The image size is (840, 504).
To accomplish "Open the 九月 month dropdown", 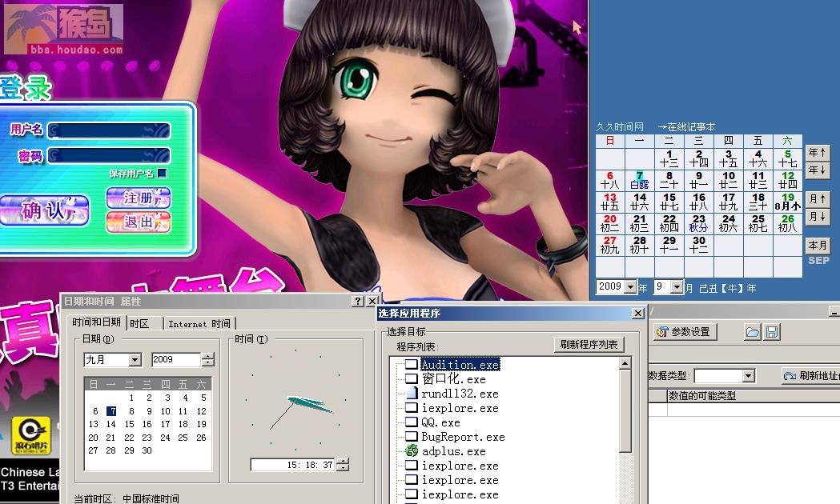I will [135, 360].
